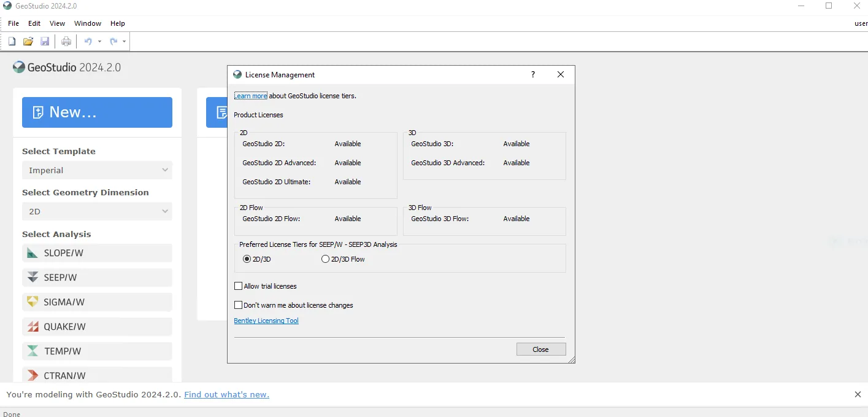The width and height of the screenshot is (868, 417).
Task: Open the View menu
Action: 57,23
